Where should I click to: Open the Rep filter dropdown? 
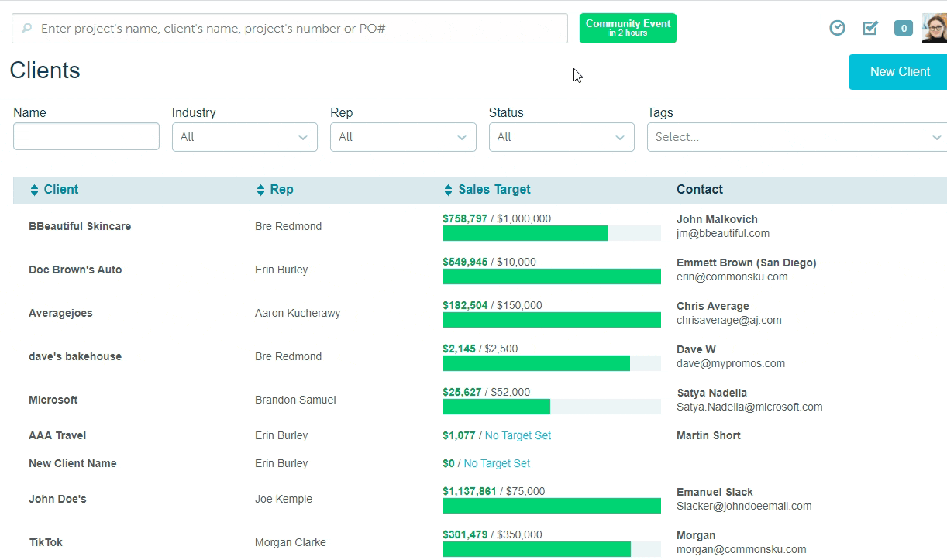point(403,136)
